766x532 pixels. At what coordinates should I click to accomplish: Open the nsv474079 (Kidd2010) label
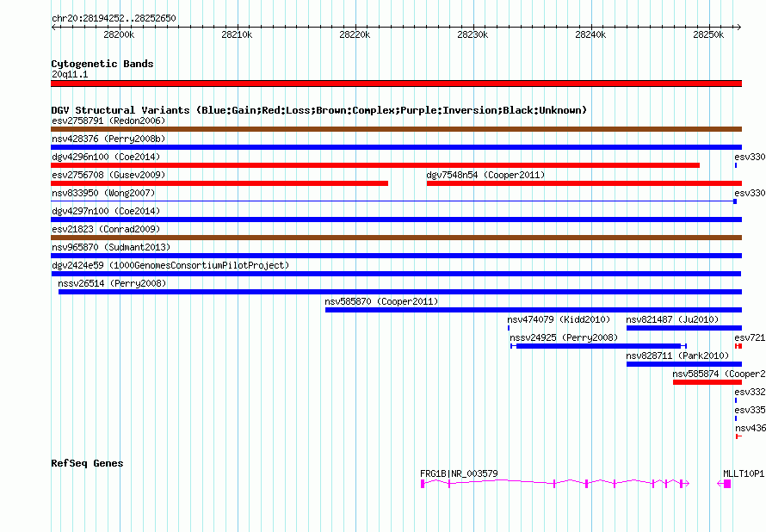coord(559,319)
